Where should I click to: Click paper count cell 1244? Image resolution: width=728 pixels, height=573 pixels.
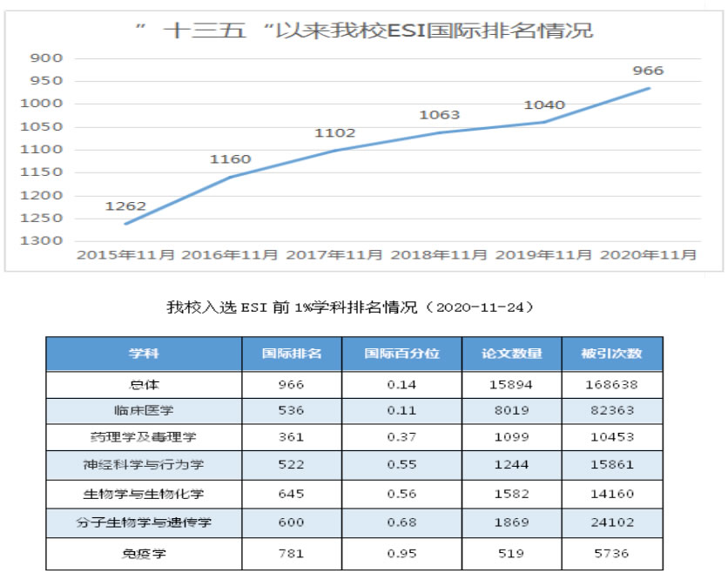tap(512, 465)
